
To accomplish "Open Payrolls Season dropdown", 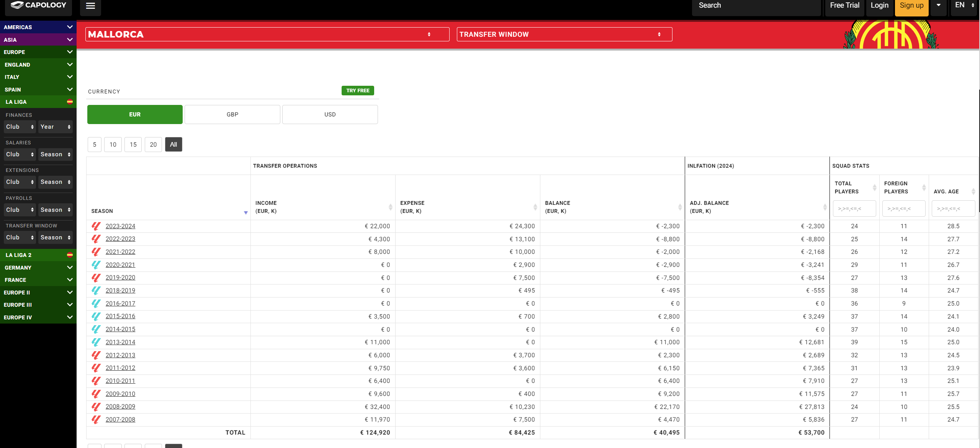I will tap(56, 210).
